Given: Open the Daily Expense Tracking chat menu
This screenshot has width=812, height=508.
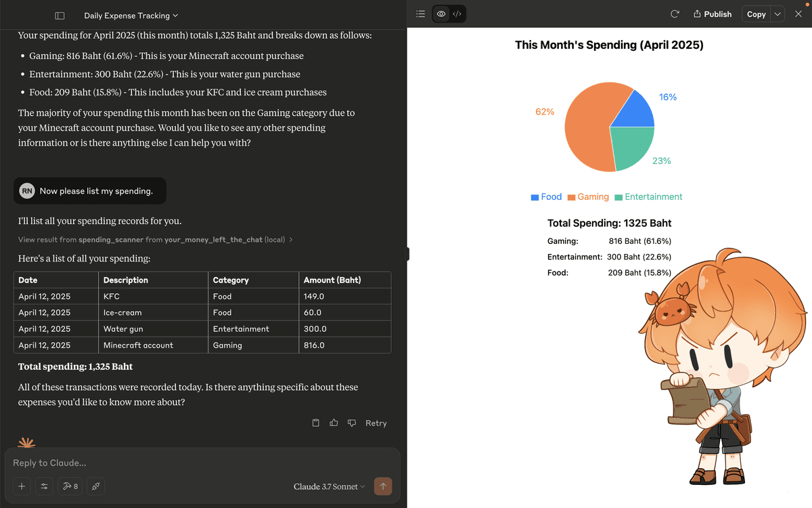Looking at the screenshot, I should coord(131,15).
